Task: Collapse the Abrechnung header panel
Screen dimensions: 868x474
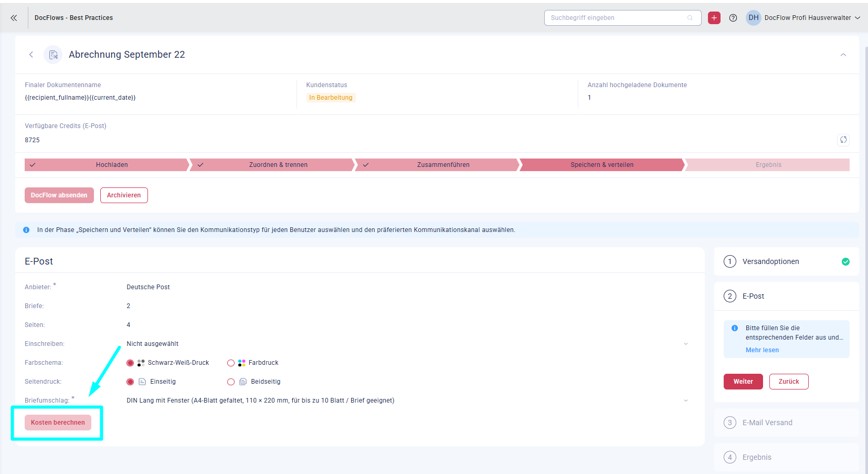Action: 843,55
